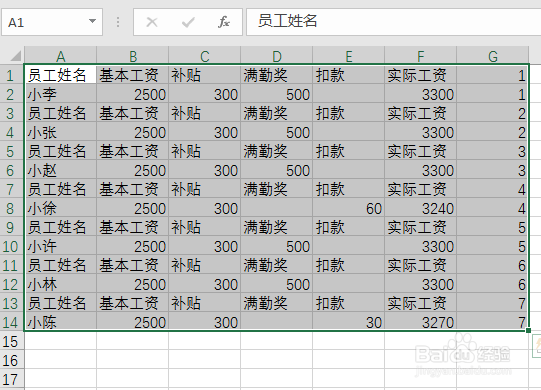
Task: Click the Enter checkmark formula bar icon
Action: tap(188, 22)
